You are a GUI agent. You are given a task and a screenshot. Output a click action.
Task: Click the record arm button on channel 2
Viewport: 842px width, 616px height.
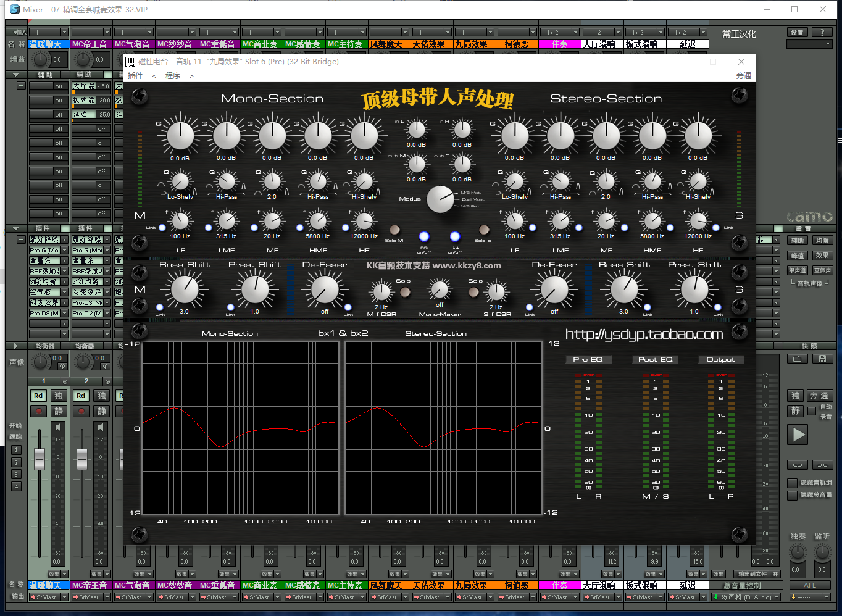click(81, 411)
